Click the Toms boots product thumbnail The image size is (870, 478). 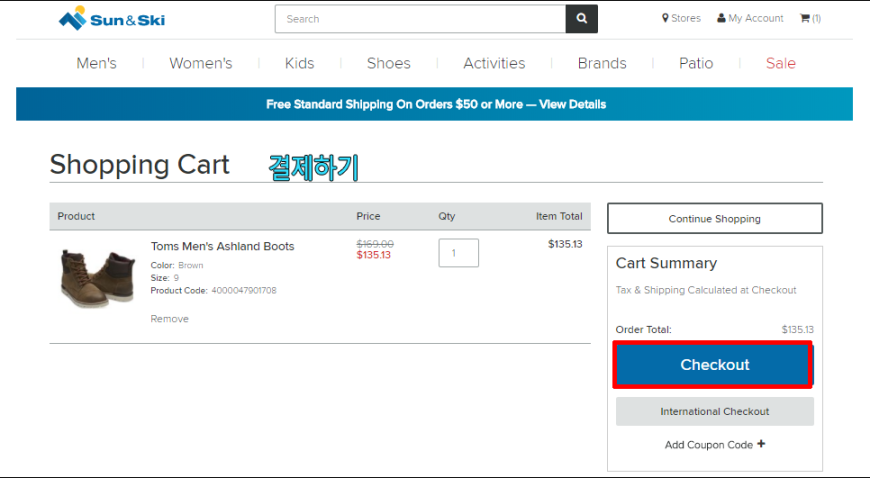point(98,279)
